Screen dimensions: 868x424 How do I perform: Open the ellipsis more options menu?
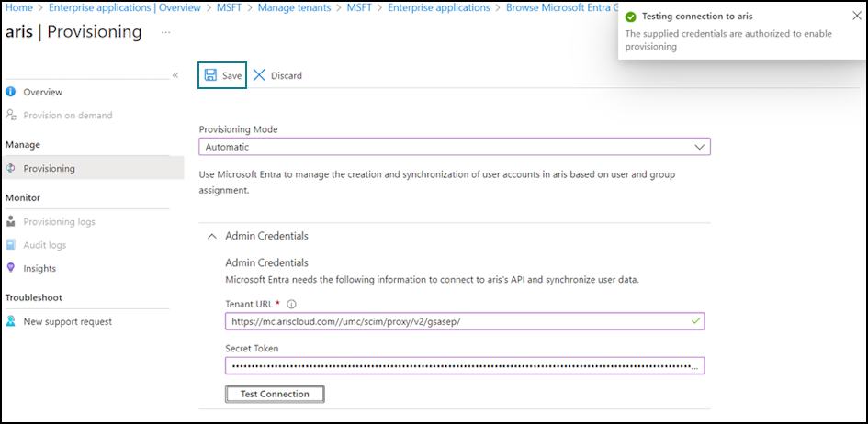click(165, 33)
